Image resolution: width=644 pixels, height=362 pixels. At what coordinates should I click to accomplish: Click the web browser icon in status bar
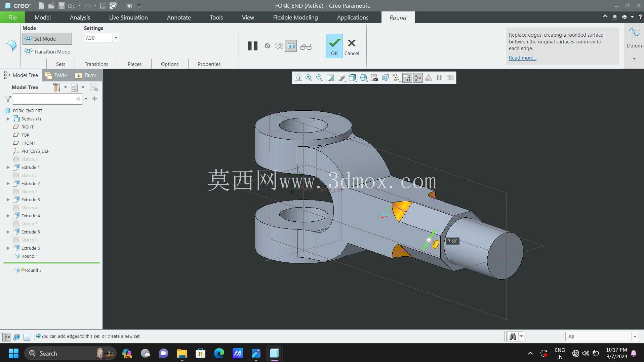(x=17, y=337)
